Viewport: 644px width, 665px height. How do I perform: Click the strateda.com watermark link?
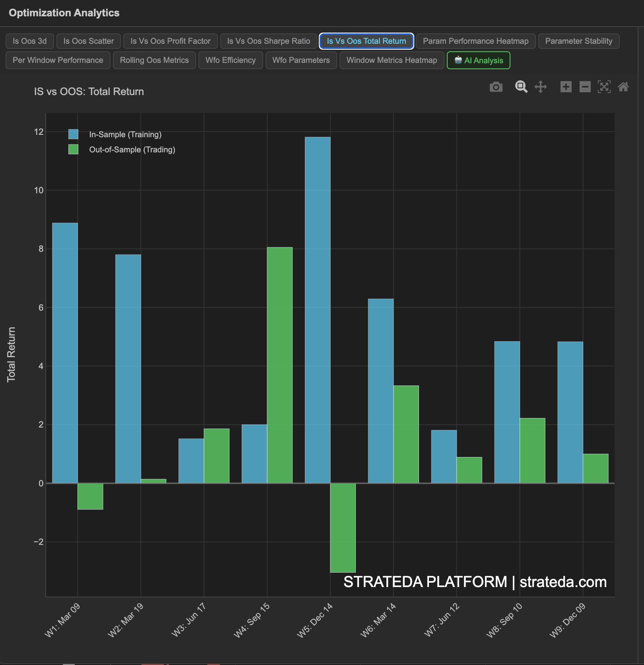pos(562,582)
